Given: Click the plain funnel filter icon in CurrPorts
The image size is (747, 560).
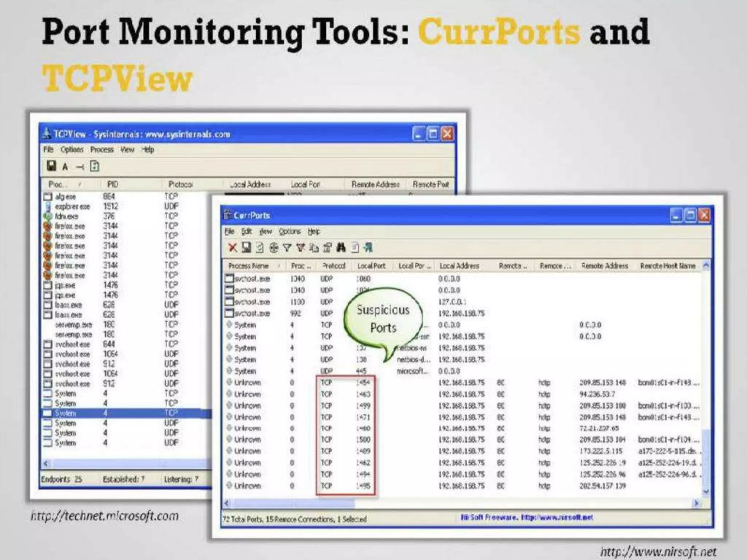Looking at the screenshot, I should click(287, 248).
